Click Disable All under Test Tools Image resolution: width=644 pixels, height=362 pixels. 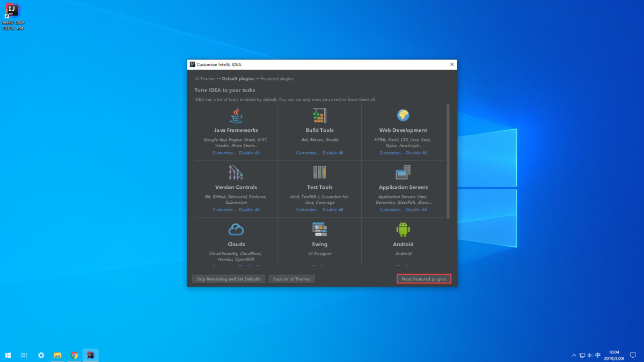[333, 210]
